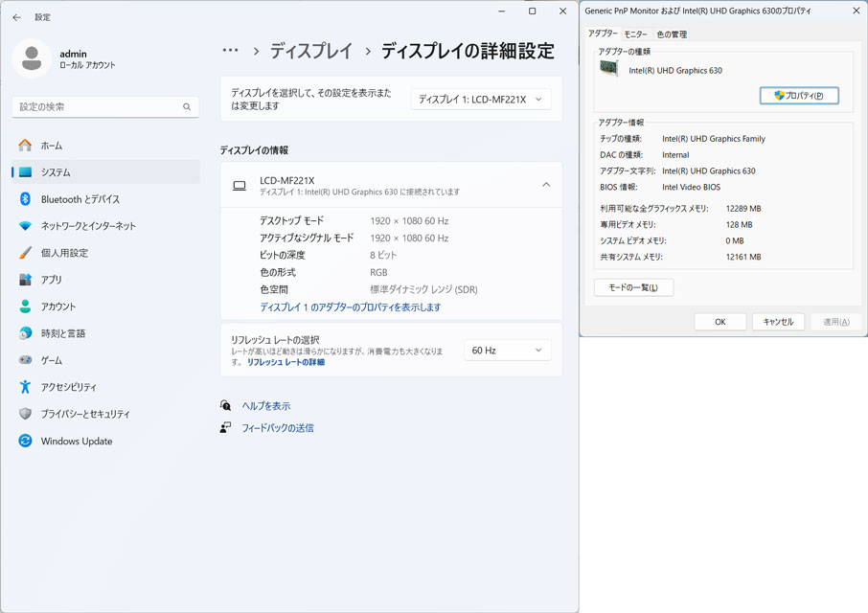868x613 pixels.
Task: Switch to the モニター tab
Action: 635,34
